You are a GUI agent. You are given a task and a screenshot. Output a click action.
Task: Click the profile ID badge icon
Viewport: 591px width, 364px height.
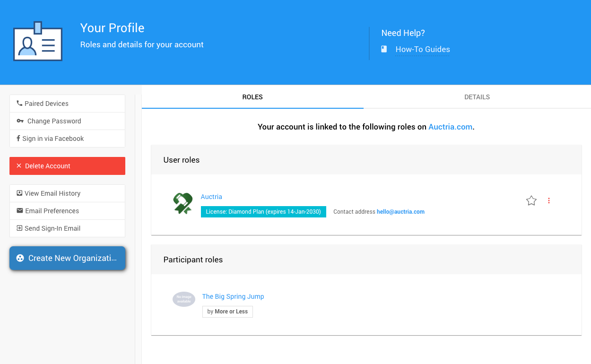coord(38,42)
